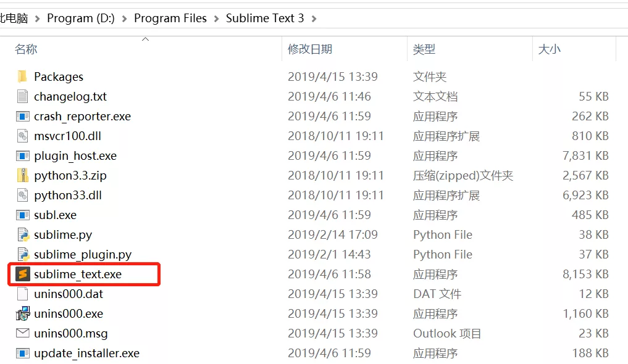Click the update_installer.exe application icon
The height and width of the screenshot is (364, 628).
tap(22, 353)
